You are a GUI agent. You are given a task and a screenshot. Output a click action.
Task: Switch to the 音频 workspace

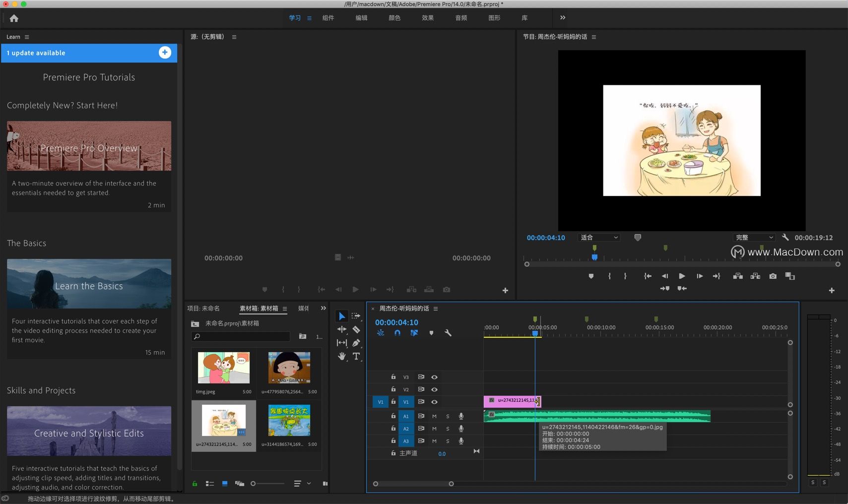(461, 18)
